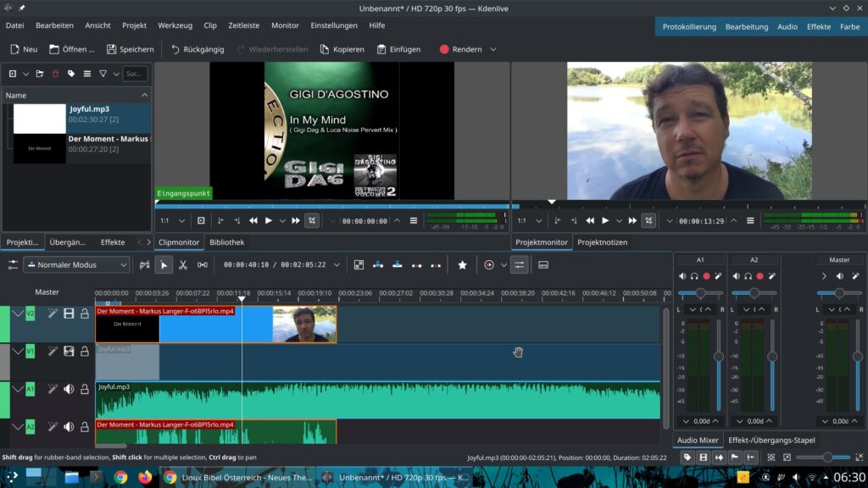Expand Master mixer side arrow

824,275
